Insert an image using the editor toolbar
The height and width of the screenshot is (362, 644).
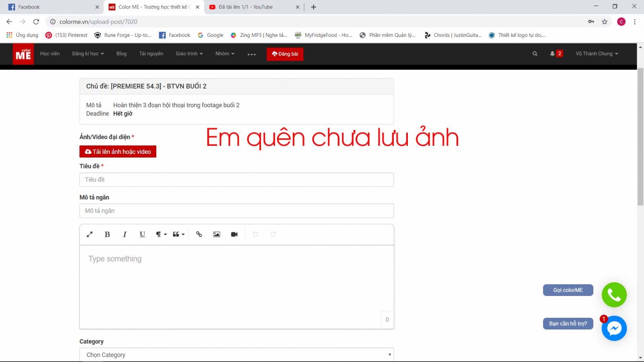(x=217, y=234)
